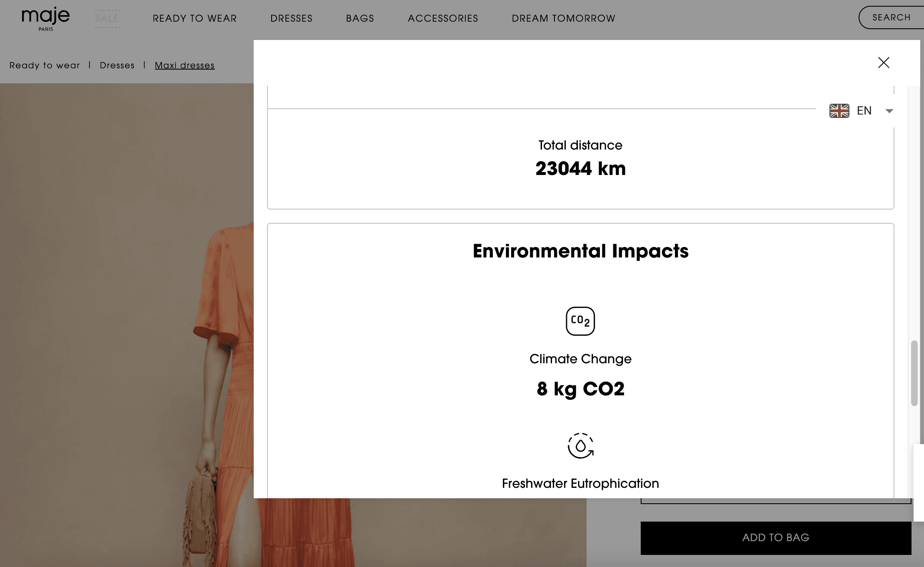Follow the Maxi dresses breadcrumb link
Image resolution: width=924 pixels, height=567 pixels.
(185, 65)
